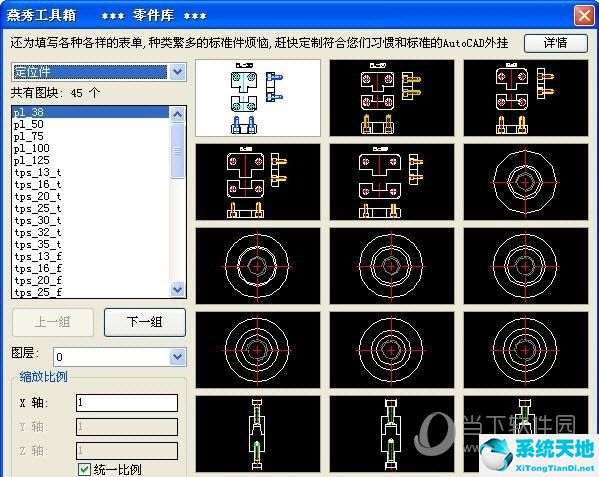Select tps_25_t in the block list
Screen dimensions: 599x477
click(x=91, y=209)
